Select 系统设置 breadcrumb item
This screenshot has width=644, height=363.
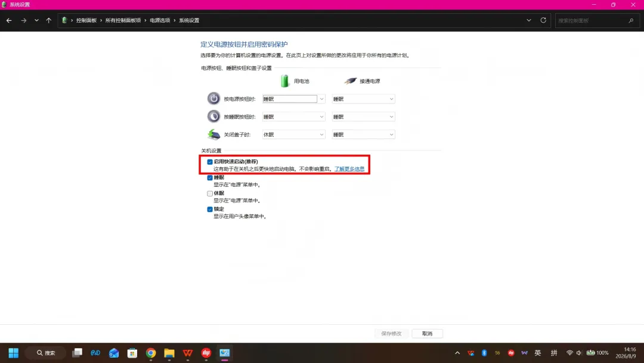pos(189,20)
